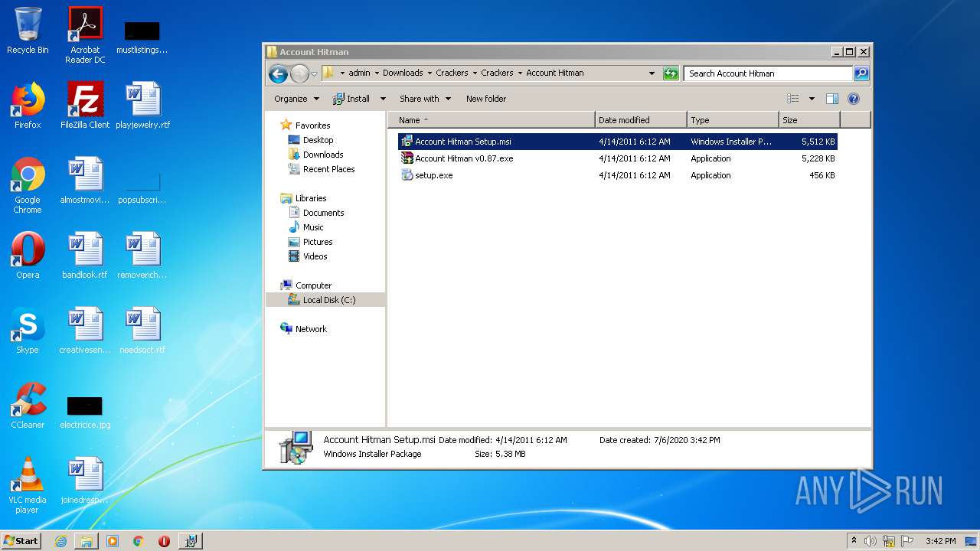The height and width of the screenshot is (551, 980).
Task: Select playjewelry.rtf desktop file
Action: (142, 106)
